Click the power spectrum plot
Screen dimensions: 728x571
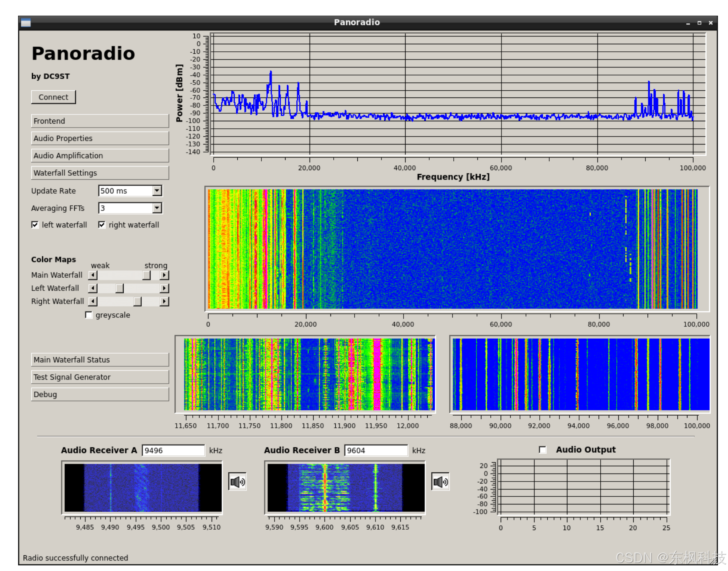[x=458, y=94]
